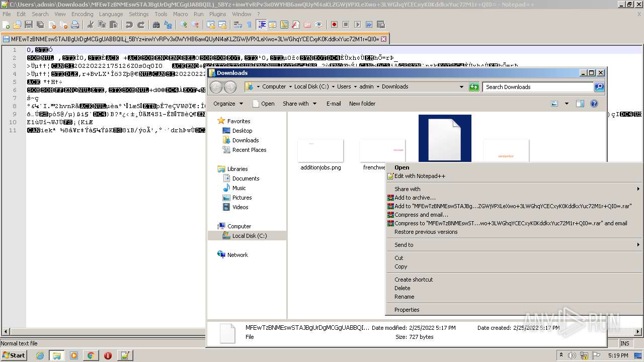Viewport: 644px width, 362px height.
Task: Save the current file using toolbar icon
Action: tap(29, 24)
